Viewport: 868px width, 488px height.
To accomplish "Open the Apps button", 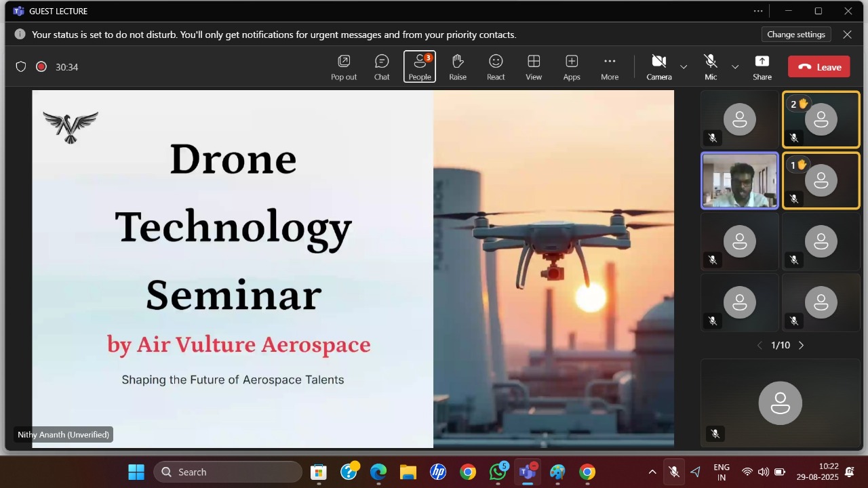I will click(x=572, y=67).
